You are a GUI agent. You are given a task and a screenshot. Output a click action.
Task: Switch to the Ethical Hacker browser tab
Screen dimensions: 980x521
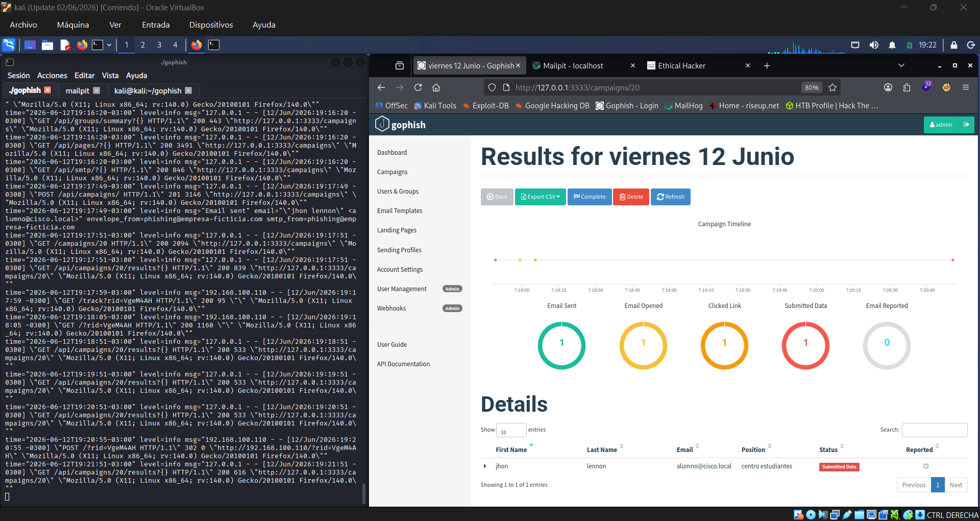coord(682,65)
